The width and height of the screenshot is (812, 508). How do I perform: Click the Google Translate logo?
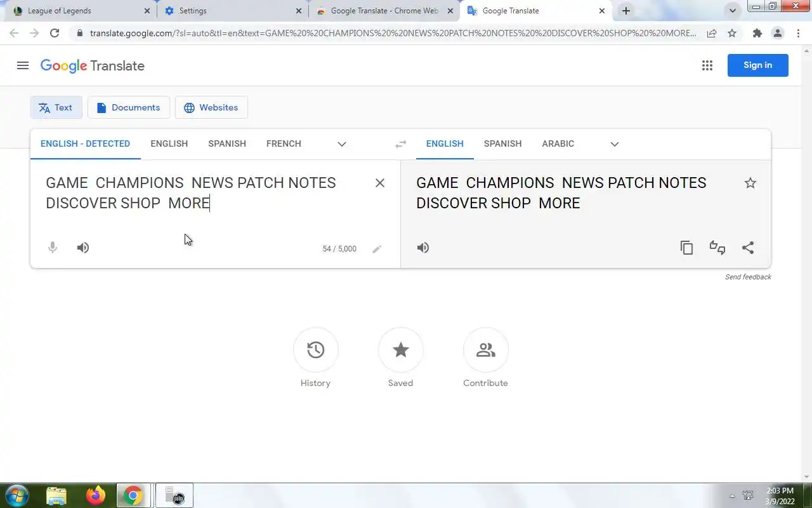point(93,65)
